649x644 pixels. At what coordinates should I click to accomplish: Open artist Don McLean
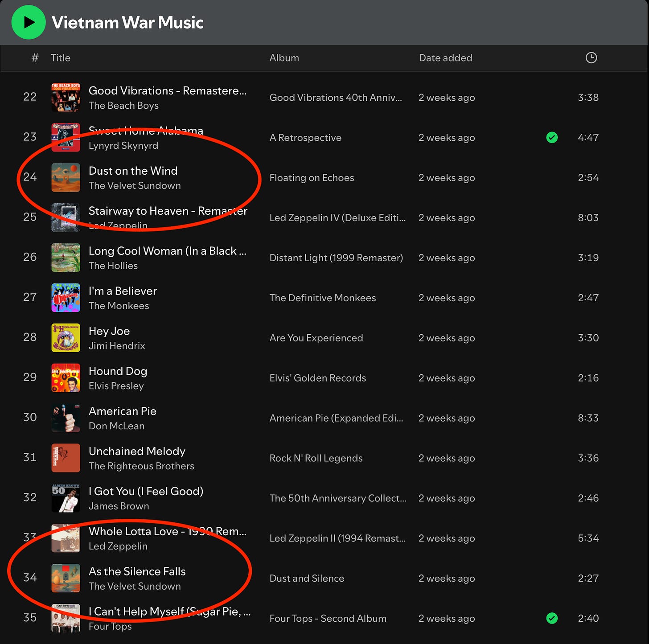click(x=117, y=427)
